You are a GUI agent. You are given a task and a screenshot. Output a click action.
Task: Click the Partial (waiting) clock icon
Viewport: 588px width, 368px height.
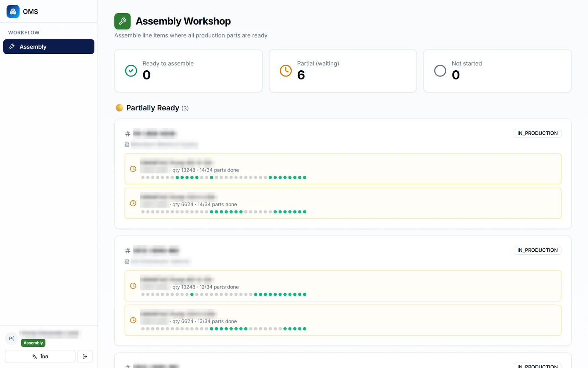click(x=286, y=71)
